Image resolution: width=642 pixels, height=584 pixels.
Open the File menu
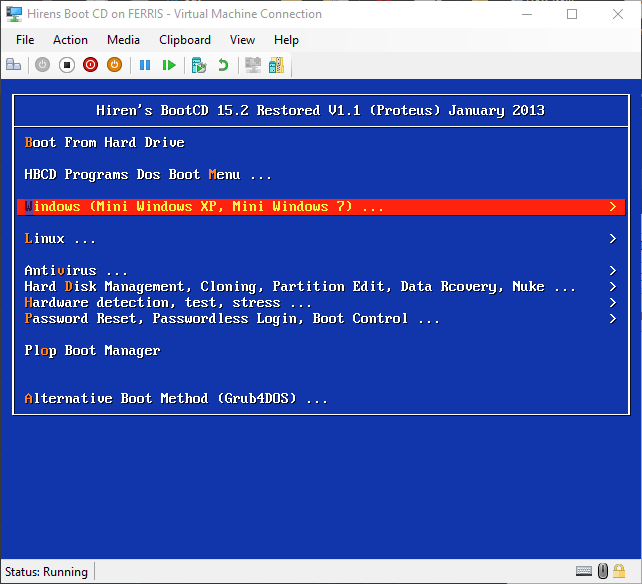tap(25, 40)
